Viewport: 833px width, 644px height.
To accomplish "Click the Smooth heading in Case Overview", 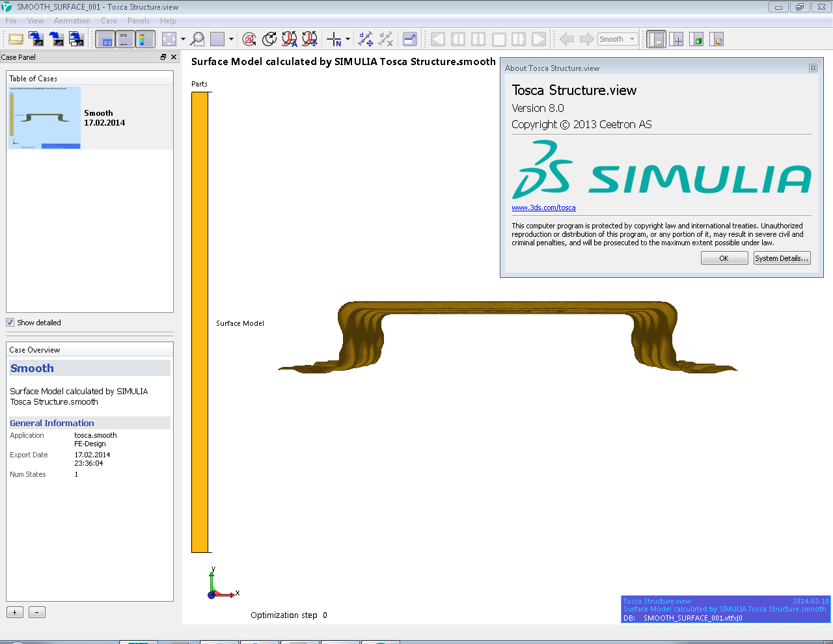I will pos(32,368).
